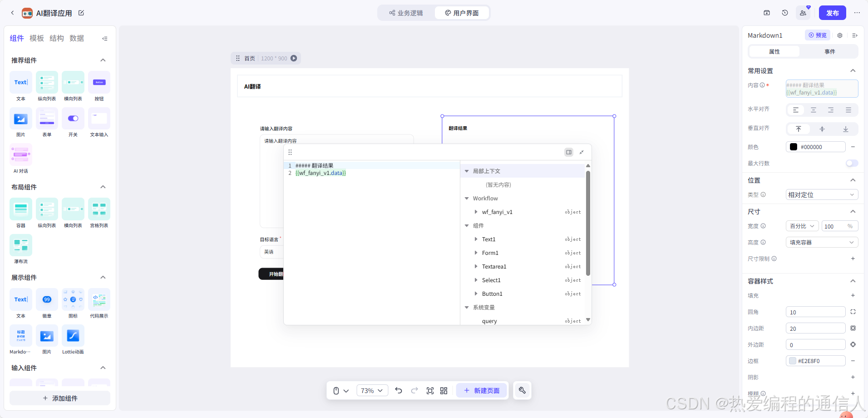
Task: Switch to the 用户界面 tab
Action: [x=462, y=13]
